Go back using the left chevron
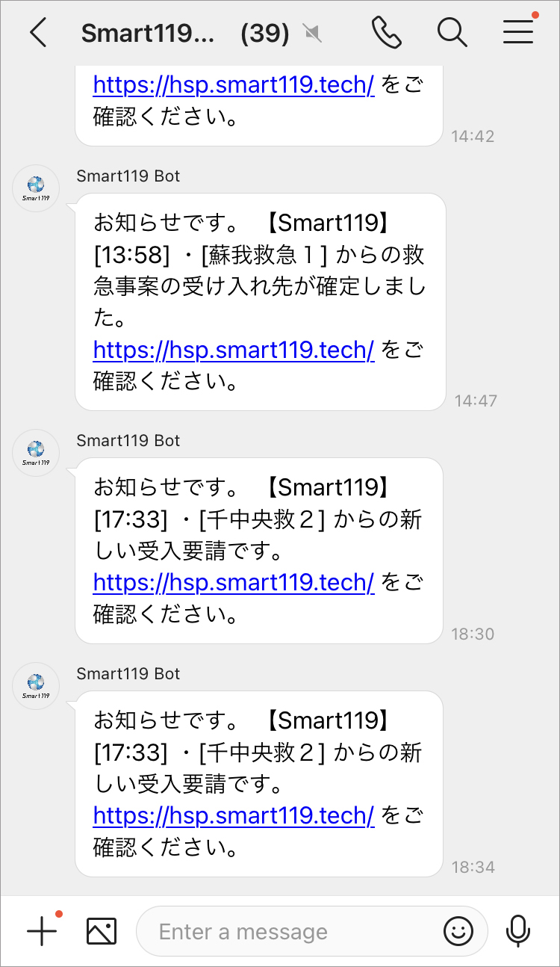 [38, 33]
